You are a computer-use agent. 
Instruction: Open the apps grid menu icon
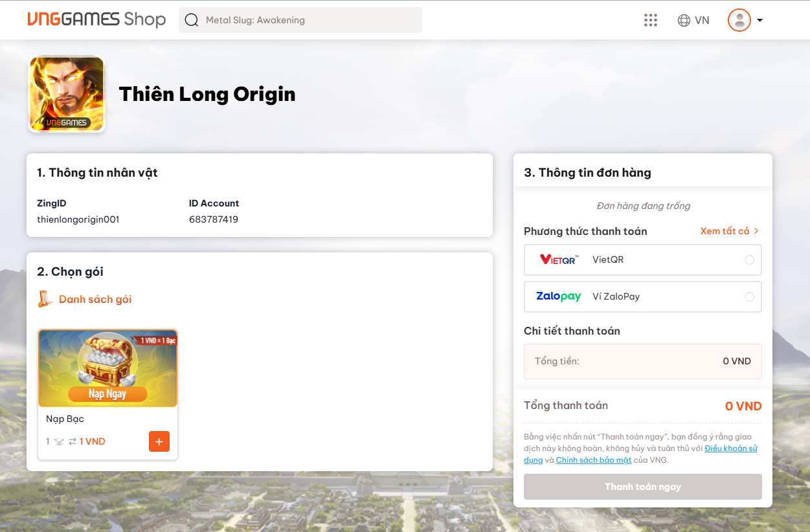coord(651,20)
